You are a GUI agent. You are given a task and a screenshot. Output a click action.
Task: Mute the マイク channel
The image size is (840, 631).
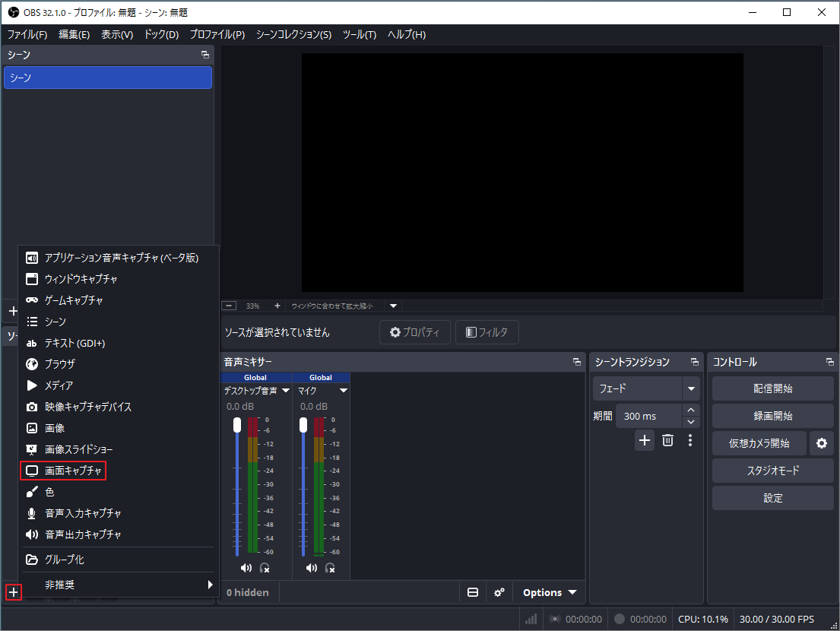click(x=311, y=567)
